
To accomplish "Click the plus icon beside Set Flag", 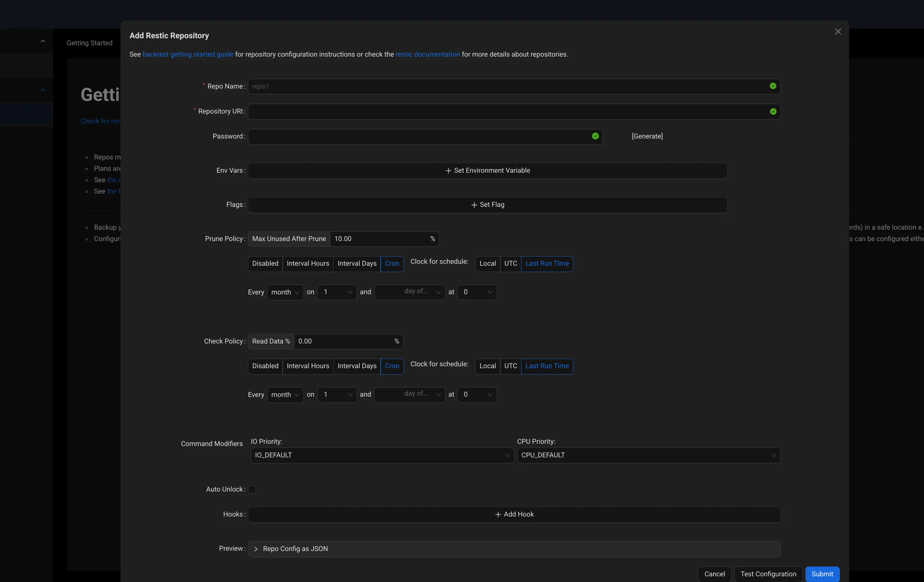I will click(x=474, y=205).
